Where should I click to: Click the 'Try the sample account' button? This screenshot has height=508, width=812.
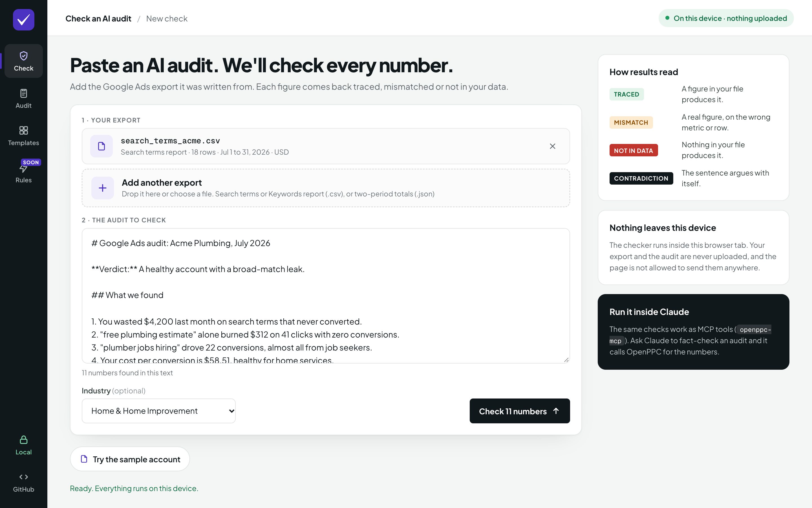(130, 459)
